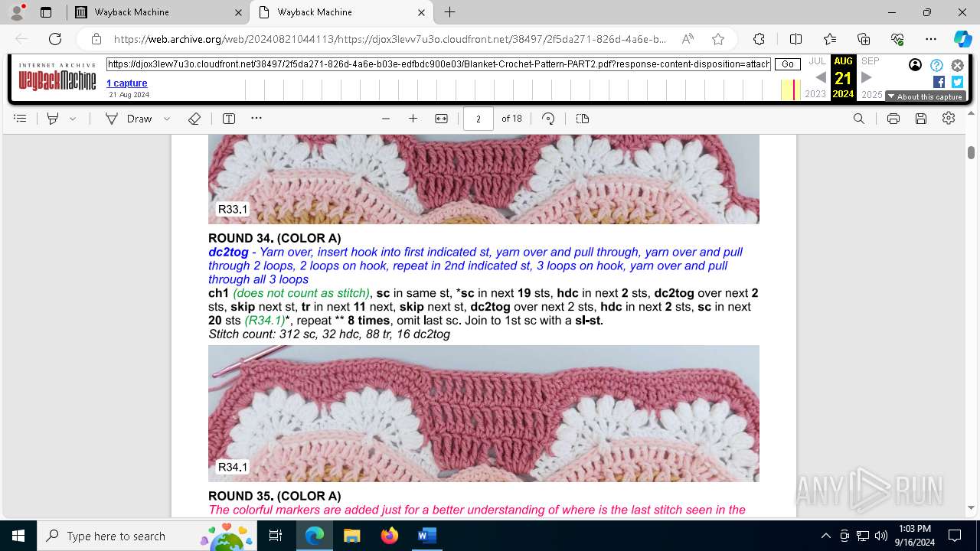Share capture on Facebook
Screen dimensions: 980x551
[939, 82]
